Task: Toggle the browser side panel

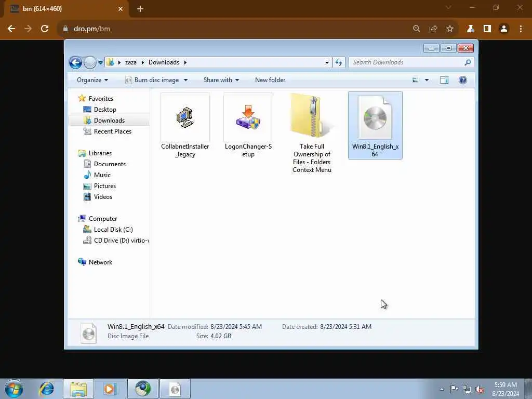Action: point(487,29)
